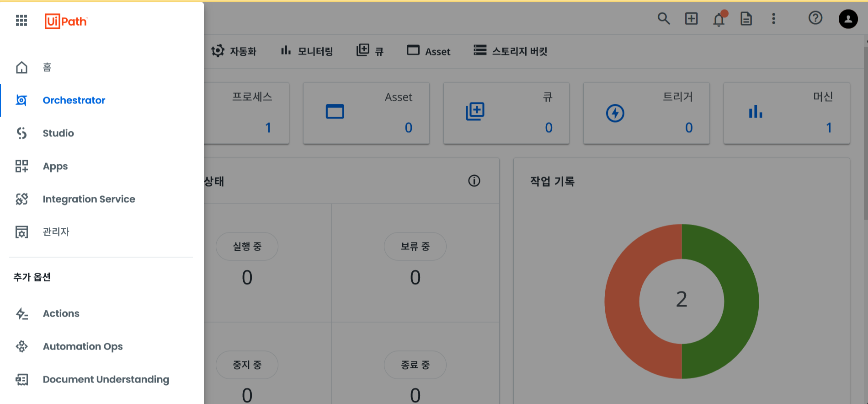
Task: Open notifications bell icon
Action: 719,19
